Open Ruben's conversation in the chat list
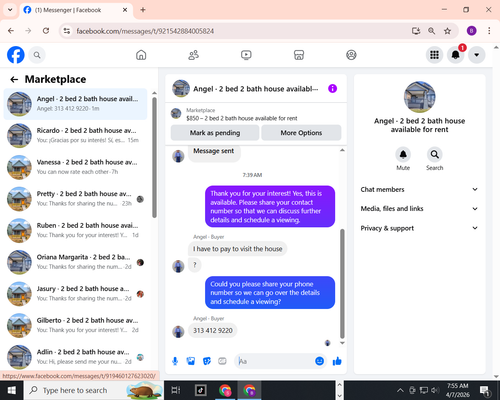Image resolution: width=500 pixels, height=400 pixels. [75, 231]
